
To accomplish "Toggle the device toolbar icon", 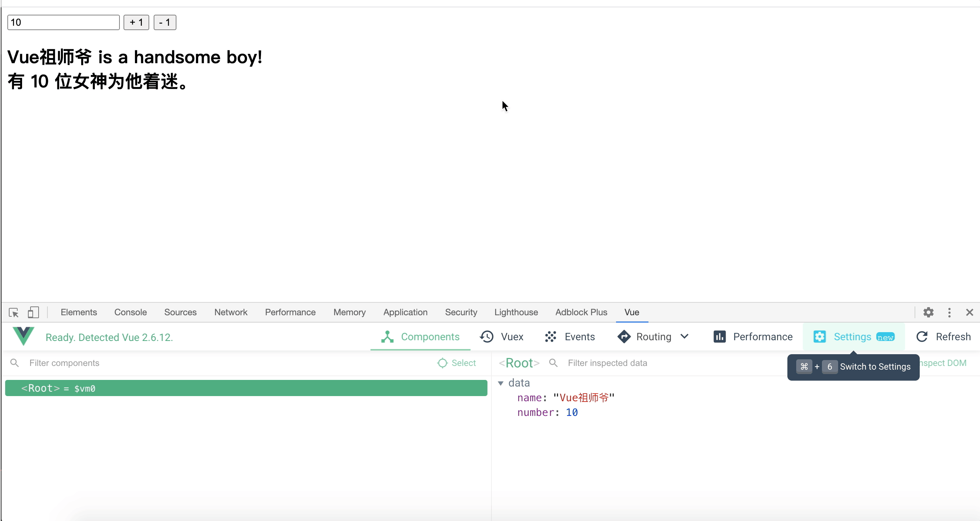I will pos(33,313).
